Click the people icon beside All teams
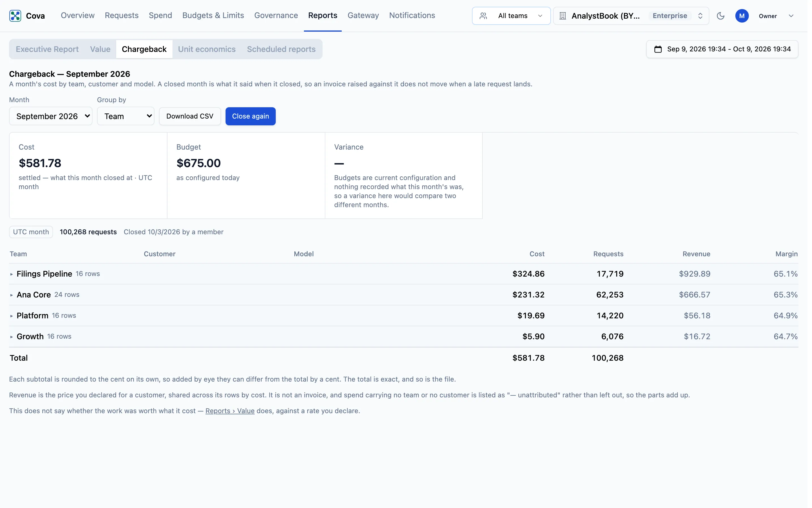Screen dimensions: 812x508 pos(483,16)
